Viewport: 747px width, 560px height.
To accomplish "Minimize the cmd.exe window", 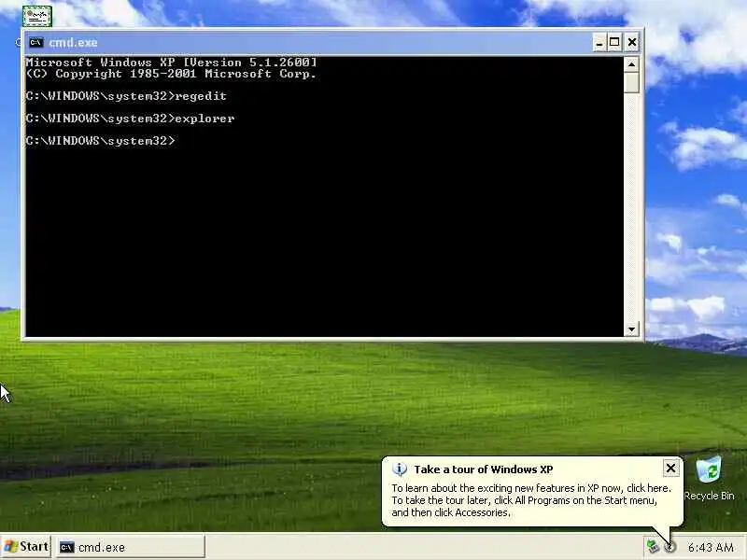I will tap(599, 42).
